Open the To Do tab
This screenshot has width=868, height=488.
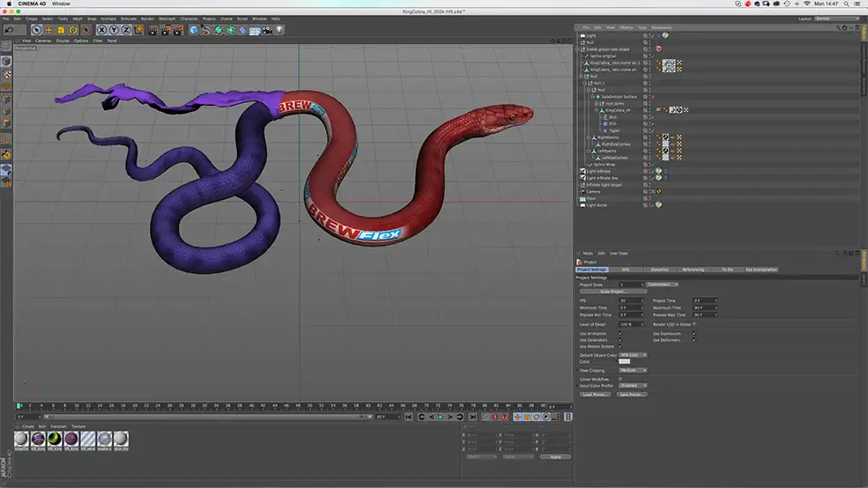pyautogui.click(x=727, y=270)
